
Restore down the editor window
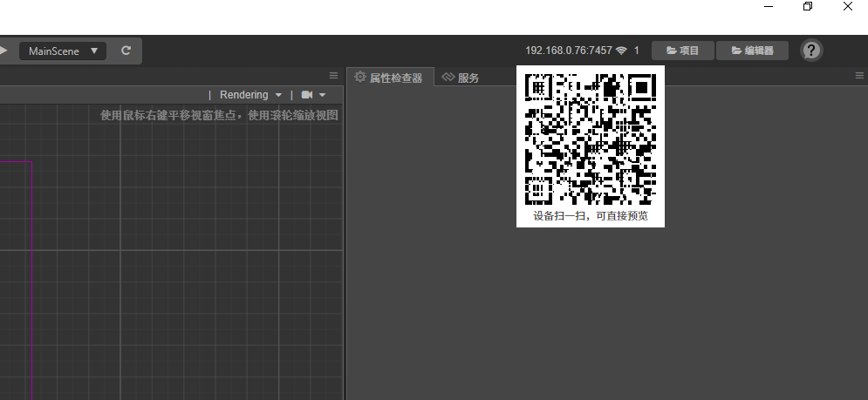pyautogui.click(x=808, y=7)
